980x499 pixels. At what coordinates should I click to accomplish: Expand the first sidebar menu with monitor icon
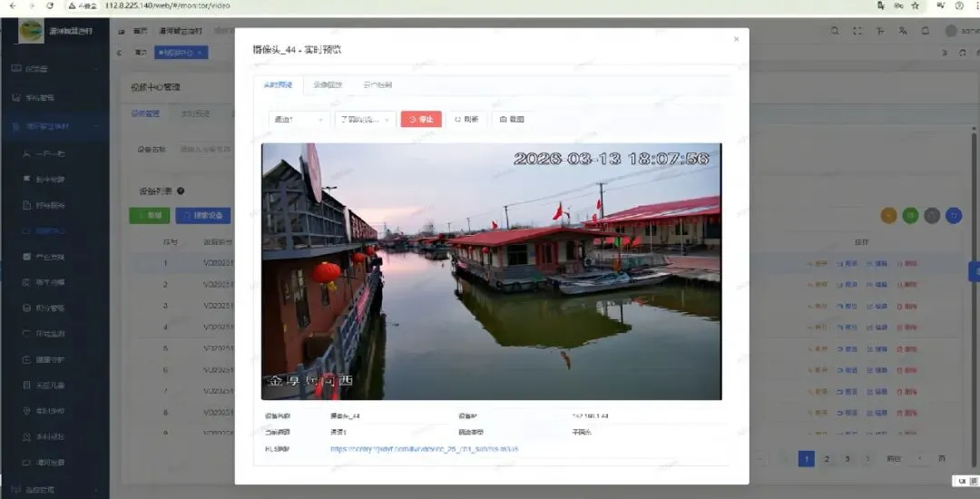coord(55,69)
